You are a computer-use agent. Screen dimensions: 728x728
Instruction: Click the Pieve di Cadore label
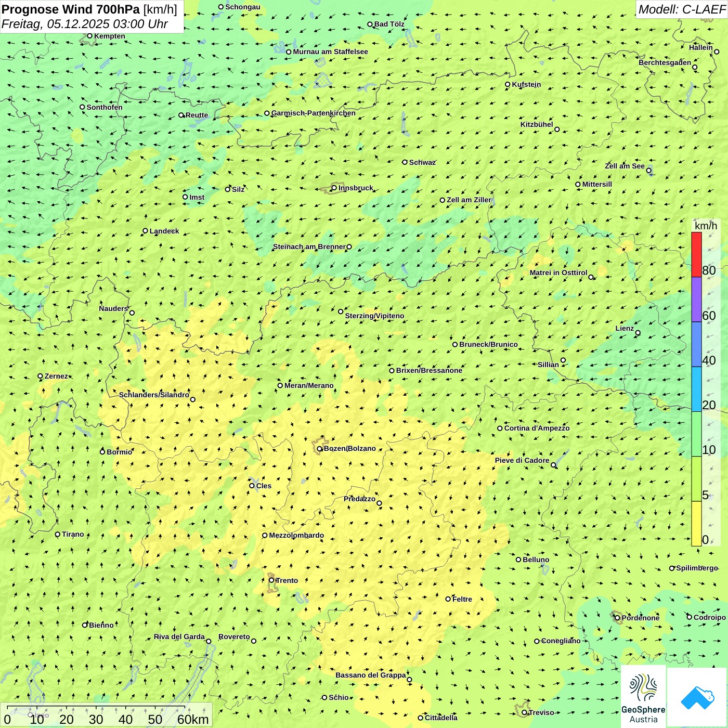(522, 460)
